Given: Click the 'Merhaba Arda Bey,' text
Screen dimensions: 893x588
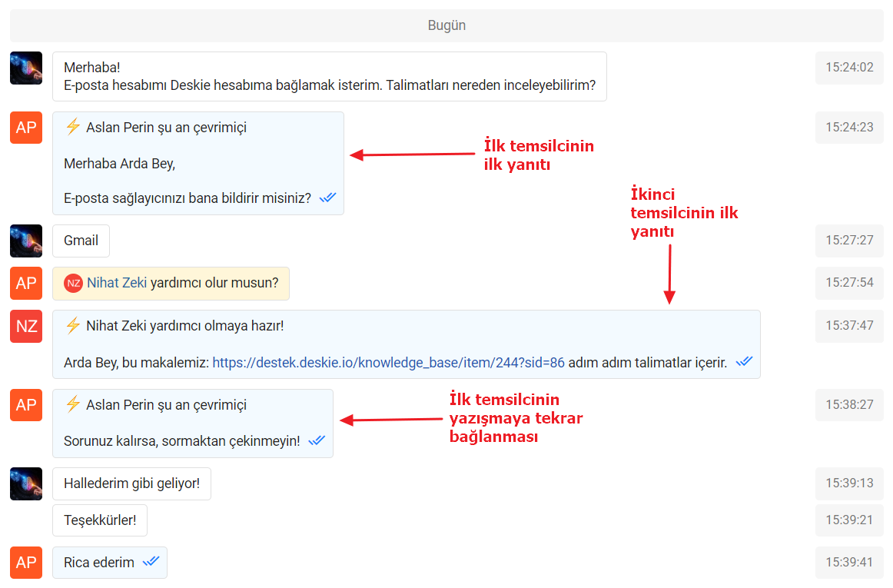Looking at the screenshot, I should (x=120, y=164).
